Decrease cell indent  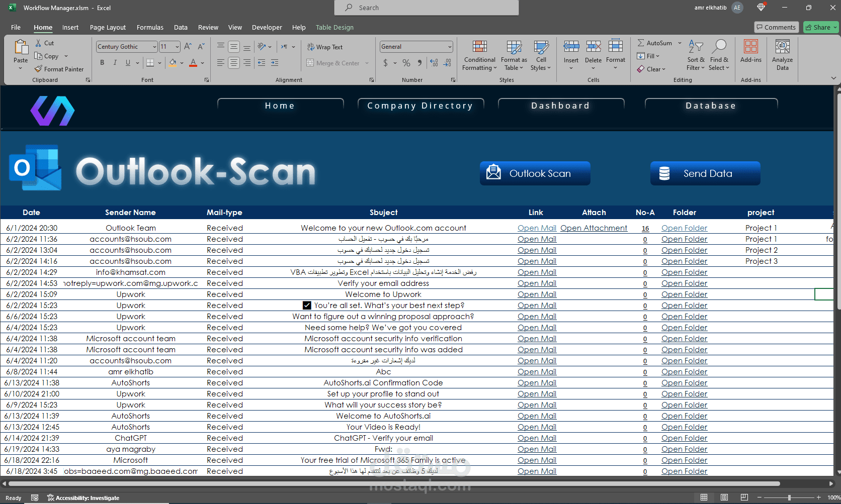pos(262,63)
